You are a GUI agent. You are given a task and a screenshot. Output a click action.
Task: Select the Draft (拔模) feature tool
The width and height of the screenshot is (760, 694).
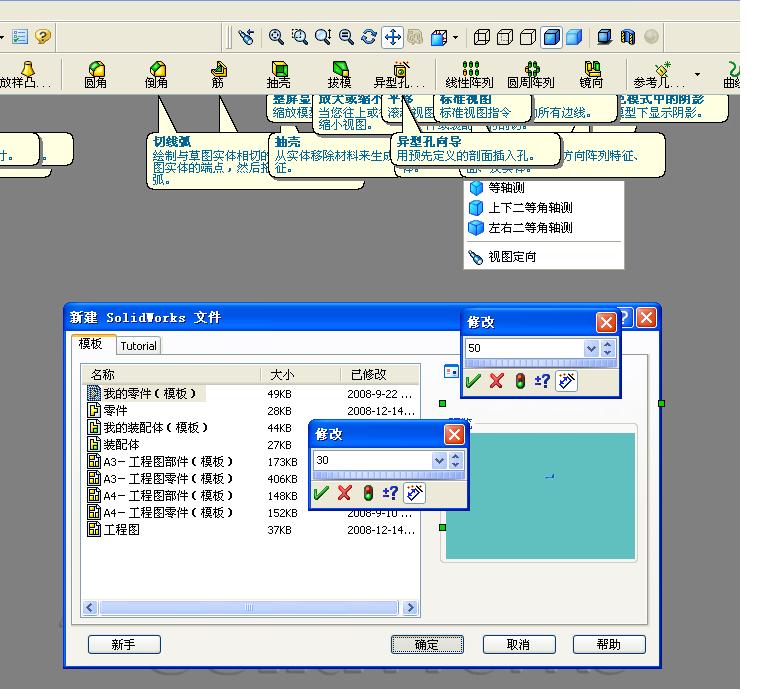tap(339, 75)
